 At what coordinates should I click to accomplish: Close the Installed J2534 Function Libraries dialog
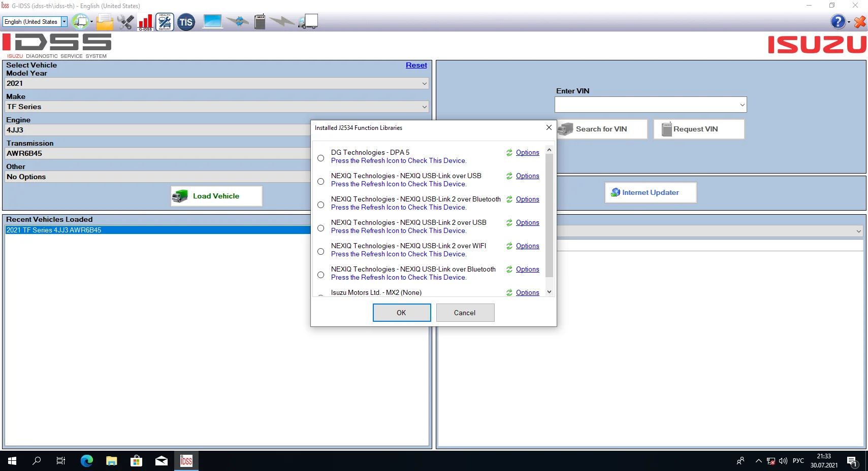coord(549,128)
